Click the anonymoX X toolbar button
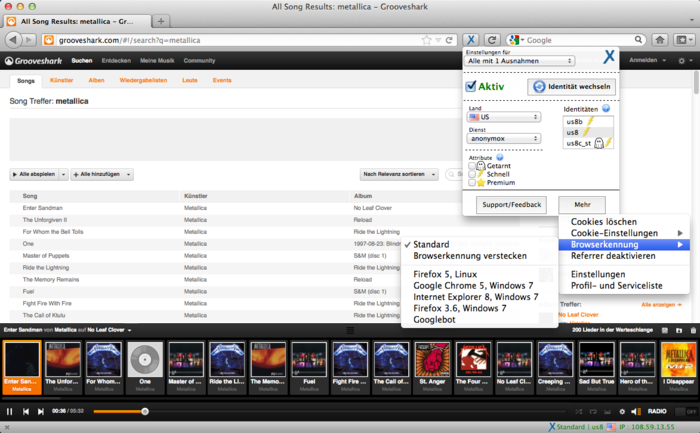 (x=471, y=40)
